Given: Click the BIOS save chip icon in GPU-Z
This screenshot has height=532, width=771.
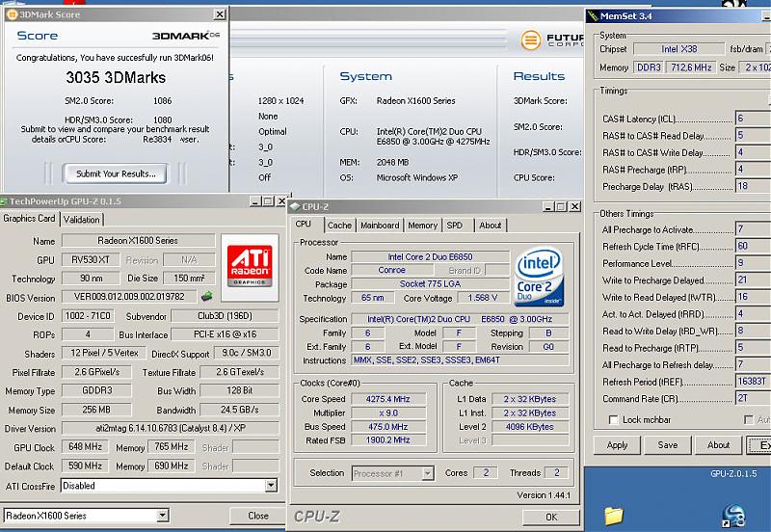Looking at the screenshot, I should click(x=207, y=296).
